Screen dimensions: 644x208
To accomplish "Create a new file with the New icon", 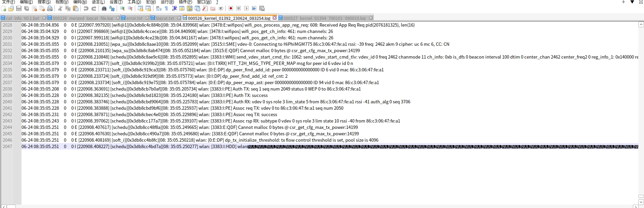I will point(4,8).
